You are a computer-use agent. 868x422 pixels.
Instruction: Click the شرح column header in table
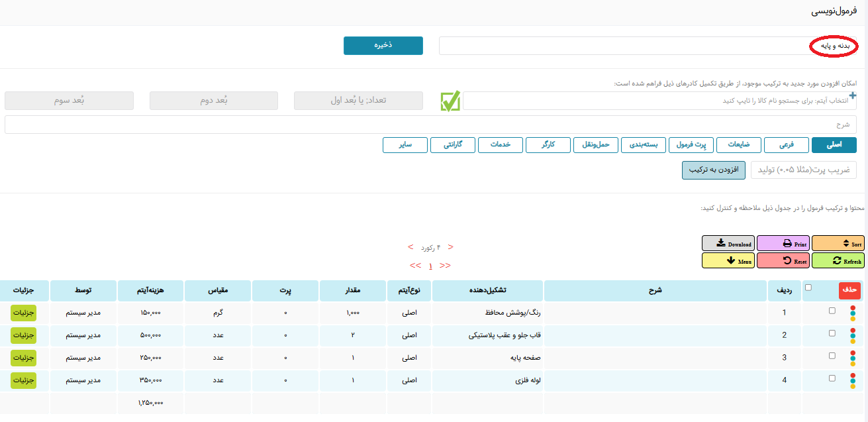click(654, 291)
